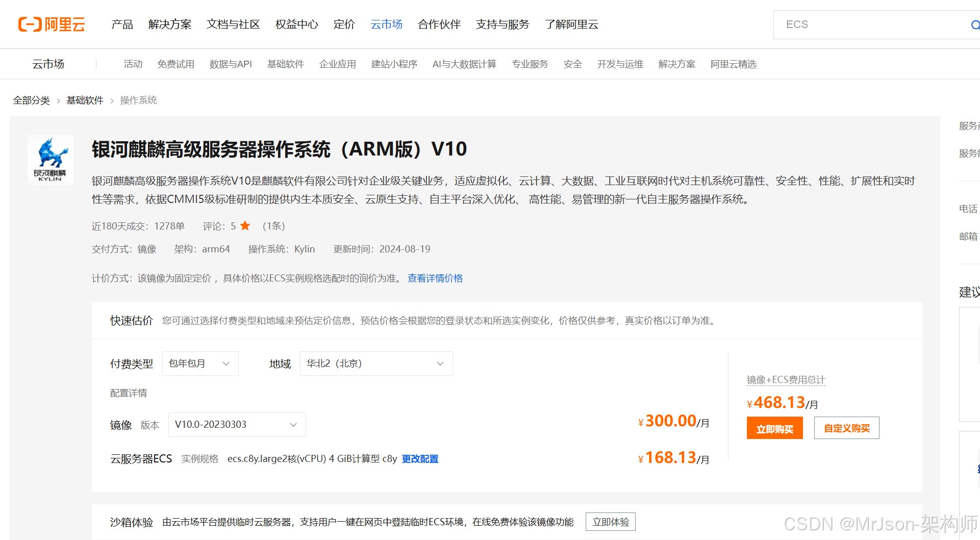Click the ¥468.13/月 total price

pyautogui.click(x=783, y=403)
